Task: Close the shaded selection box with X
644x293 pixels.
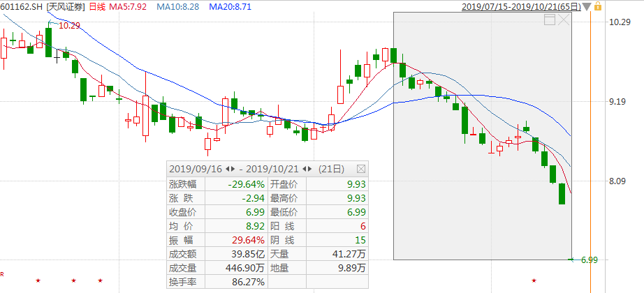Action: point(564,20)
